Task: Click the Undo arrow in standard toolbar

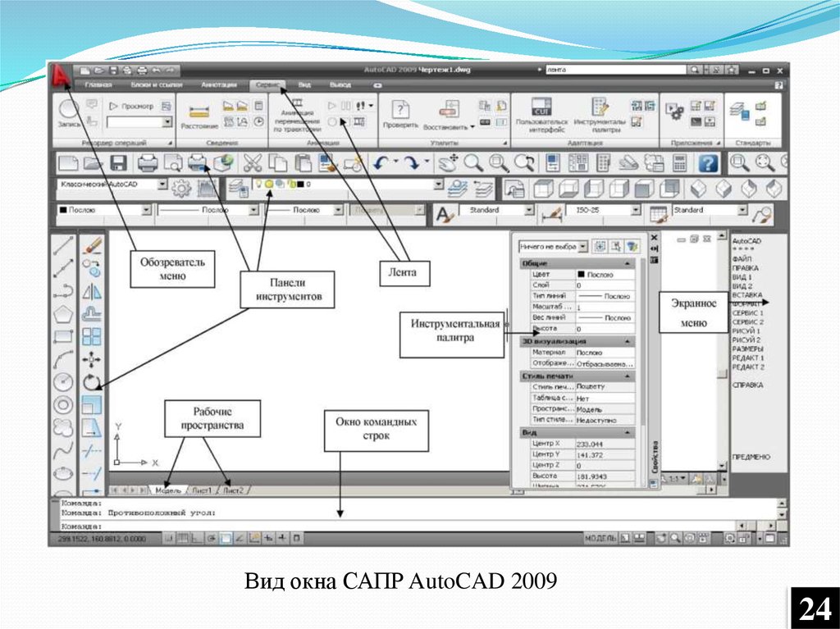Action: pos(381,163)
